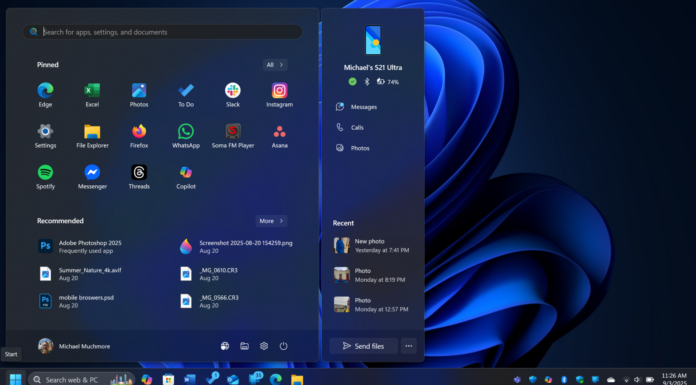Open Messages in the phone panel

(356, 107)
